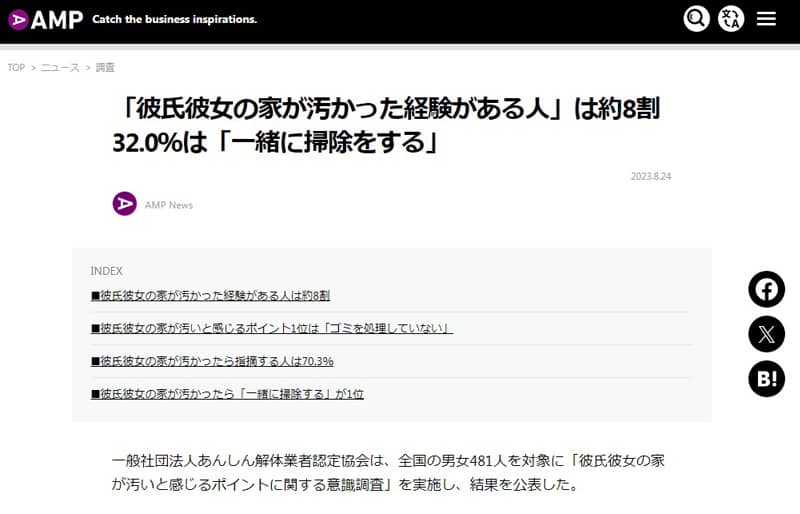Open the 指摘する人は70.3% index link
This screenshot has height=514, width=800.
(x=212, y=361)
